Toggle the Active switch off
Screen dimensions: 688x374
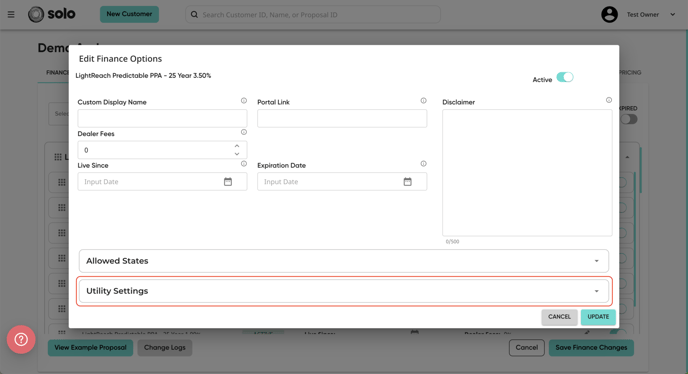coord(565,77)
